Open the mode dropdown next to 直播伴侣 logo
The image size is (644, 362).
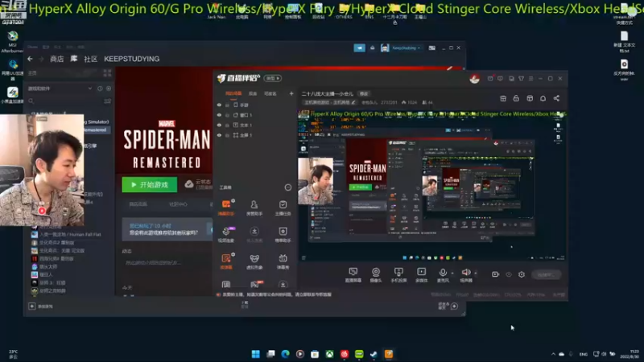pos(273,78)
